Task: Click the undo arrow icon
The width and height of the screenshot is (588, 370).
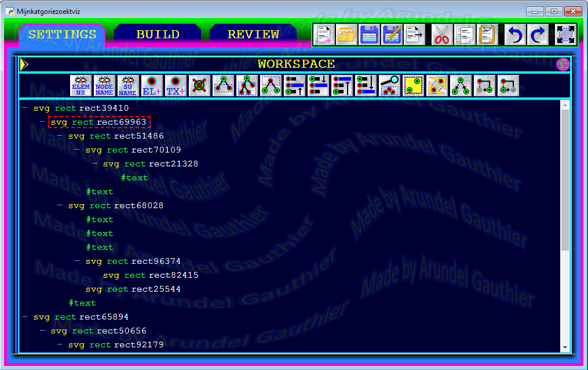Action: (515, 35)
